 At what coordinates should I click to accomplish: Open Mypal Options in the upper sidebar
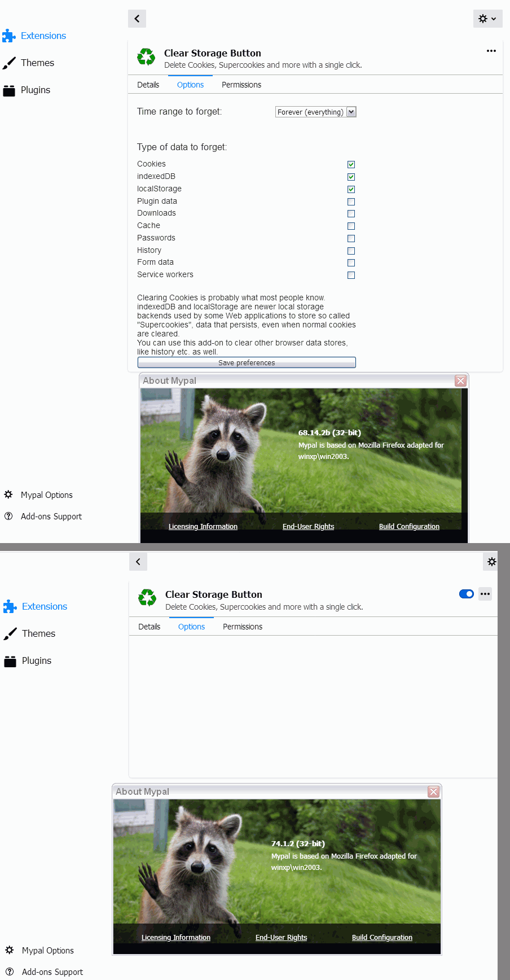(47, 495)
